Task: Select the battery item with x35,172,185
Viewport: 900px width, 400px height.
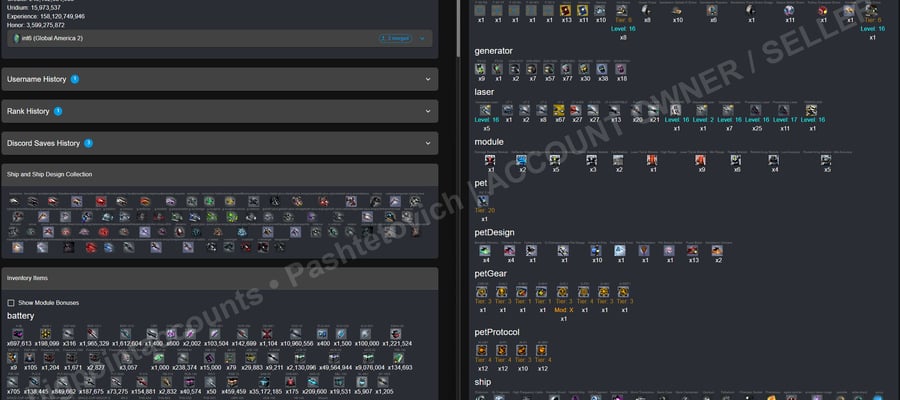Action: coord(264,382)
